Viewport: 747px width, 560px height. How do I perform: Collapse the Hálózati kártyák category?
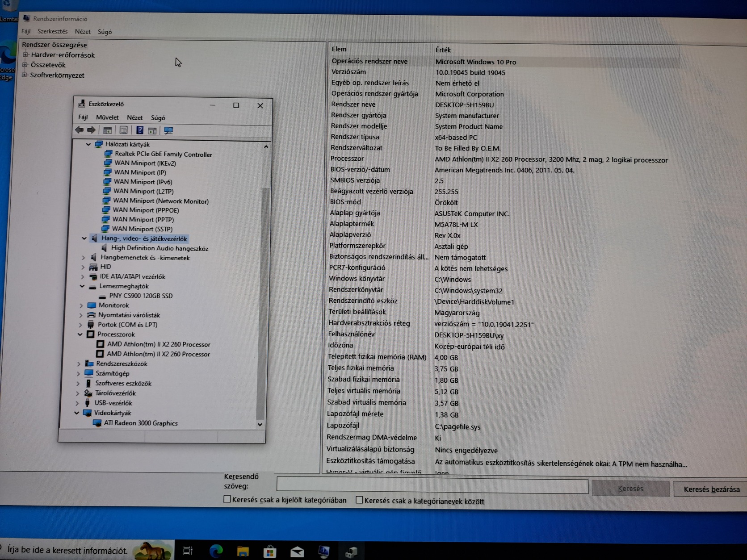(88, 144)
